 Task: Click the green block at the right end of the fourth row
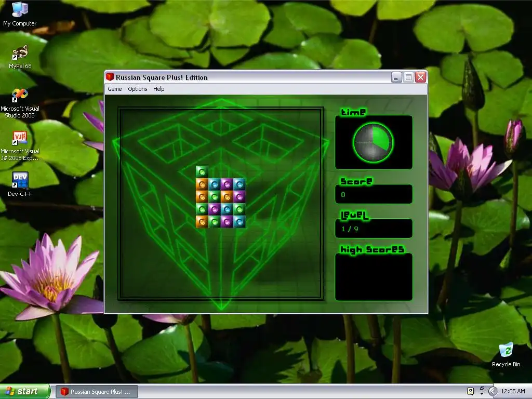point(239,209)
